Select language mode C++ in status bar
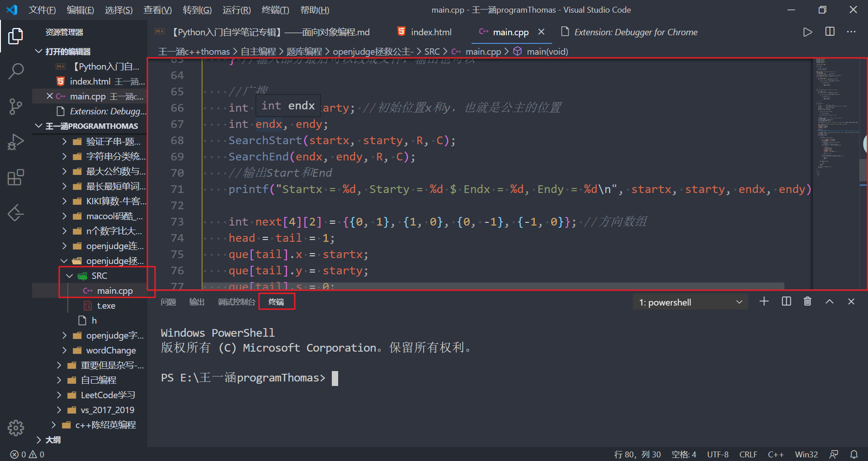 tap(776, 454)
